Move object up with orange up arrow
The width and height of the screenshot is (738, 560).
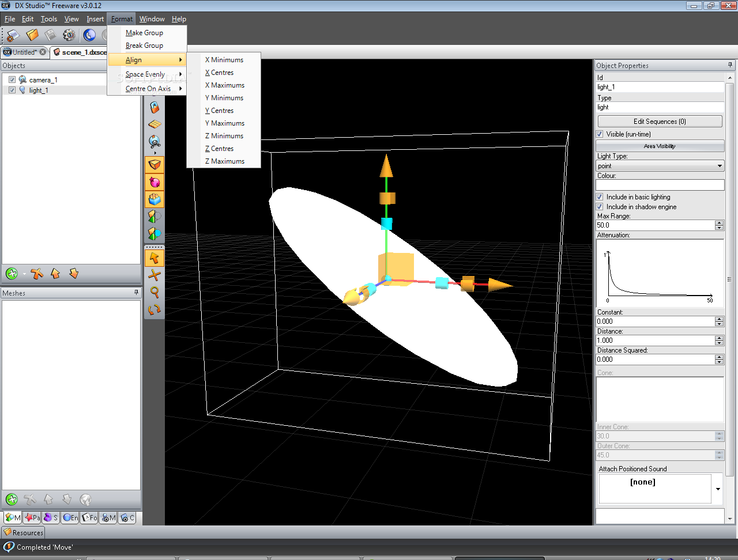click(55, 274)
